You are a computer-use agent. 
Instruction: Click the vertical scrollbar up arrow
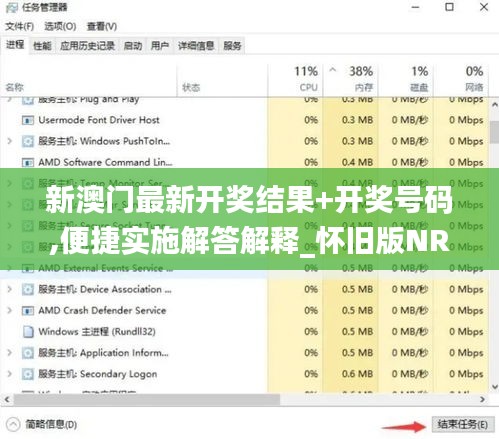point(494,105)
